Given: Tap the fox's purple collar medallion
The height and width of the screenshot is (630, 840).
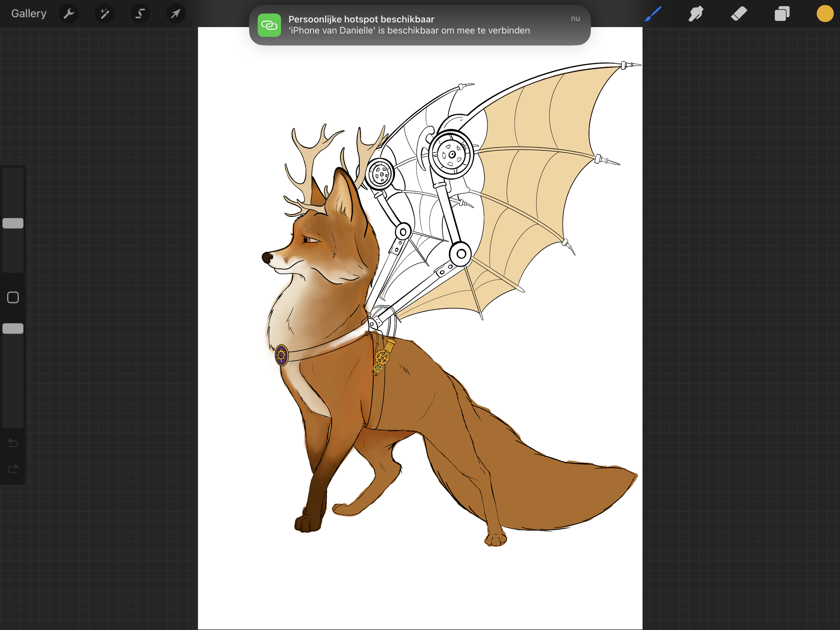Looking at the screenshot, I should 281,355.
